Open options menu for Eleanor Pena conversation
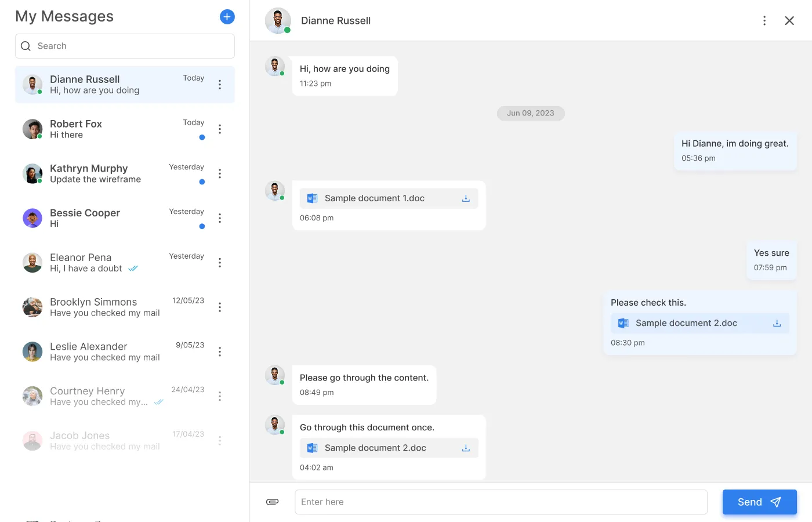 220,263
